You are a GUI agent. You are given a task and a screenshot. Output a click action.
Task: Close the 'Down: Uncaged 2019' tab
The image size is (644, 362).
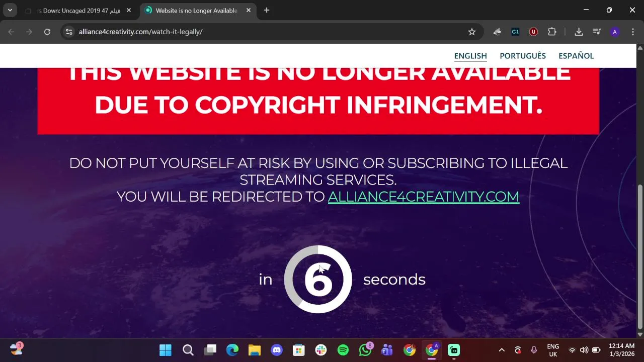coord(129,11)
